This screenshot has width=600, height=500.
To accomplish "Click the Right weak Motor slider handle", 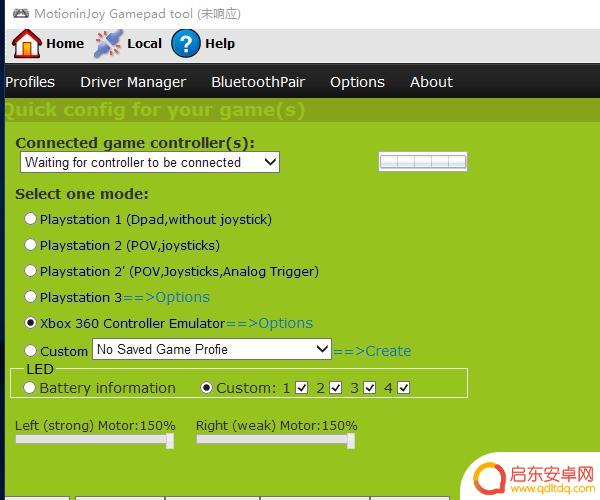I will 351,441.
